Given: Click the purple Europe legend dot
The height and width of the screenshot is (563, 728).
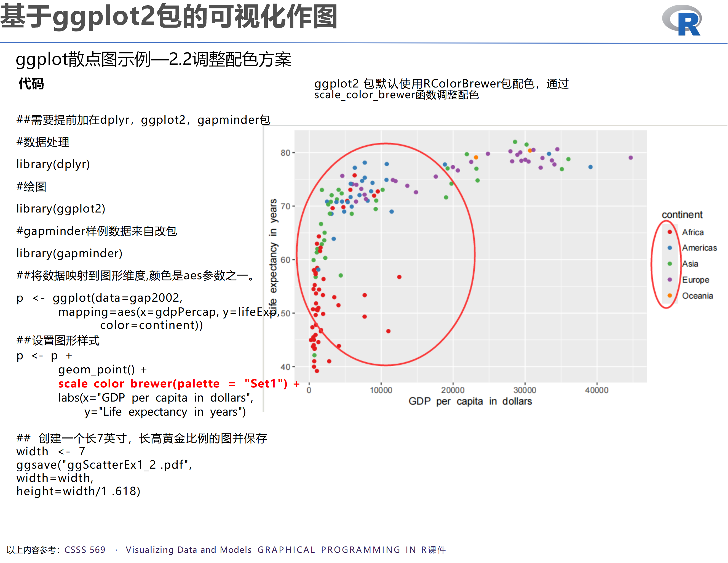Looking at the screenshot, I should tap(670, 280).
